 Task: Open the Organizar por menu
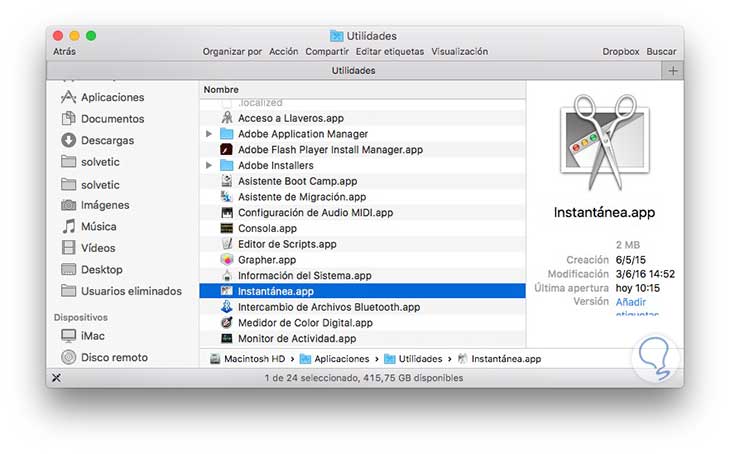232,52
